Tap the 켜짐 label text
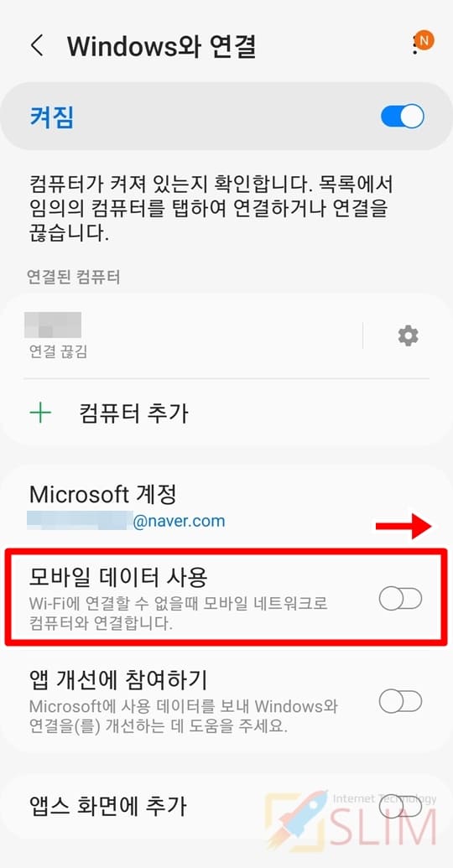The image size is (453, 868). tap(51, 117)
